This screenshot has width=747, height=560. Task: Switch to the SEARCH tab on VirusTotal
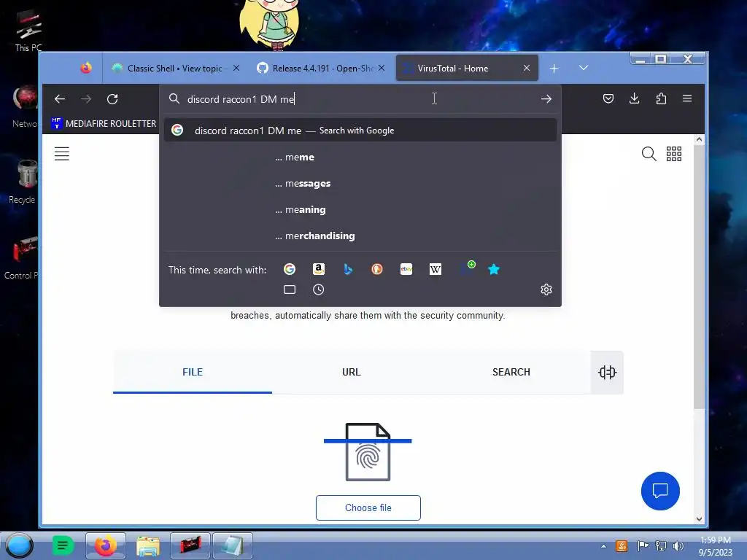pyautogui.click(x=511, y=372)
